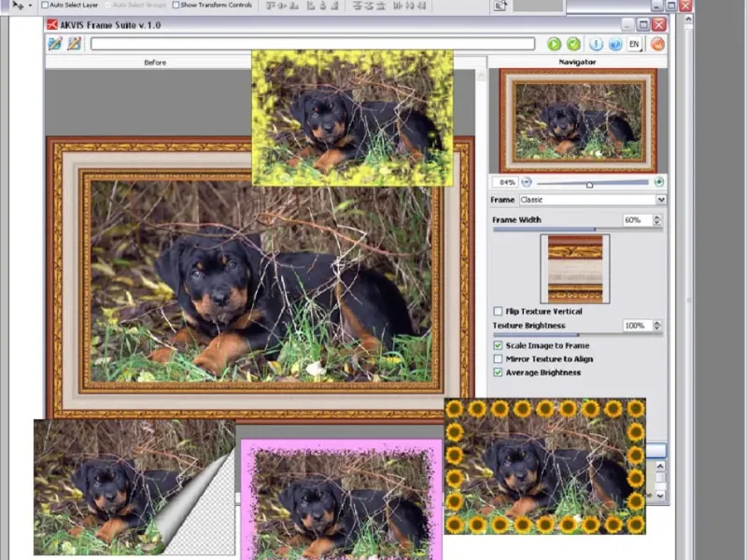Click the second pencil icon with orange sheet
Viewport: 747px width, 560px height.
tap(74, 44)
